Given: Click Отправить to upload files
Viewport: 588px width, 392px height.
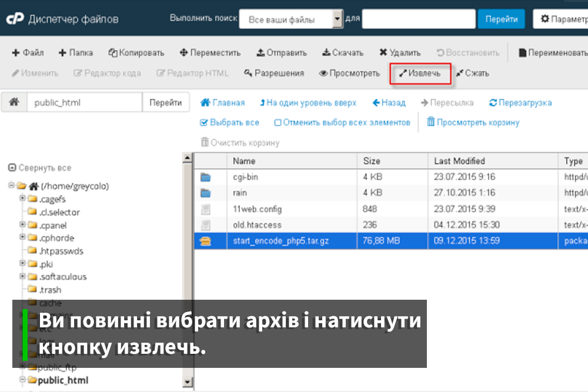Looking at the screenshot, I should pyautogui.click(x=282, y=53).
